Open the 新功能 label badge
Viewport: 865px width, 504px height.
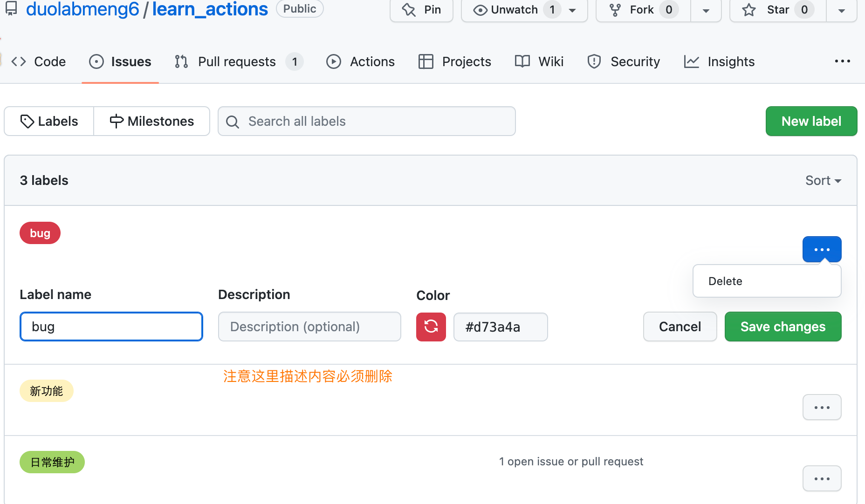tap(47, 391)
